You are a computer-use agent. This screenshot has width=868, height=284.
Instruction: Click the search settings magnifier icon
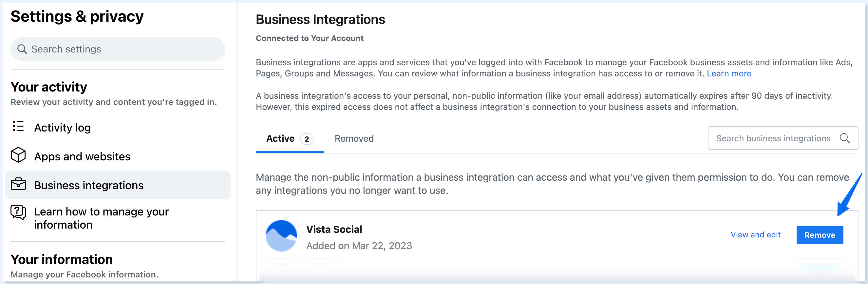(x=22, y=49)
